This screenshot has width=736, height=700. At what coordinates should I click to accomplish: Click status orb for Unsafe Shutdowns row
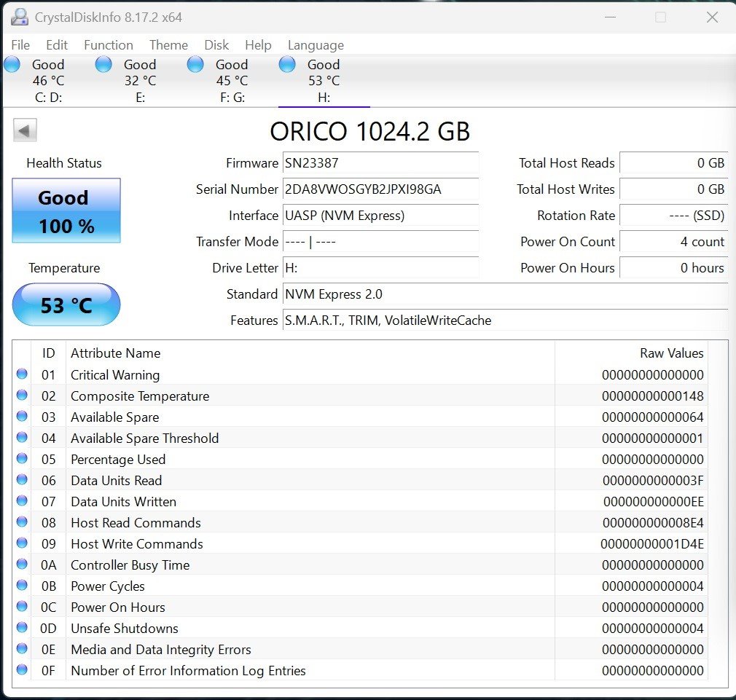(22, 627)
